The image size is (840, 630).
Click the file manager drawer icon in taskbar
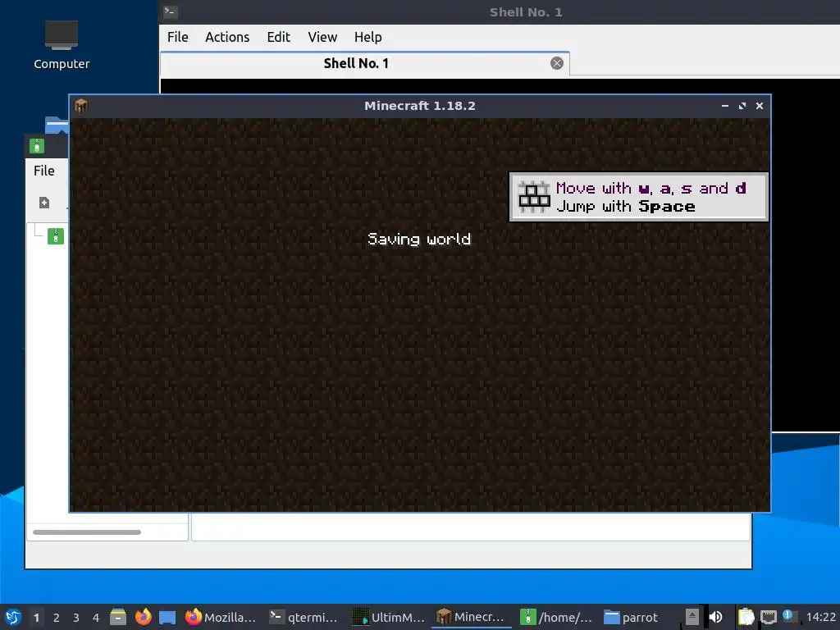pyautogui.click(x=118, y=617)
